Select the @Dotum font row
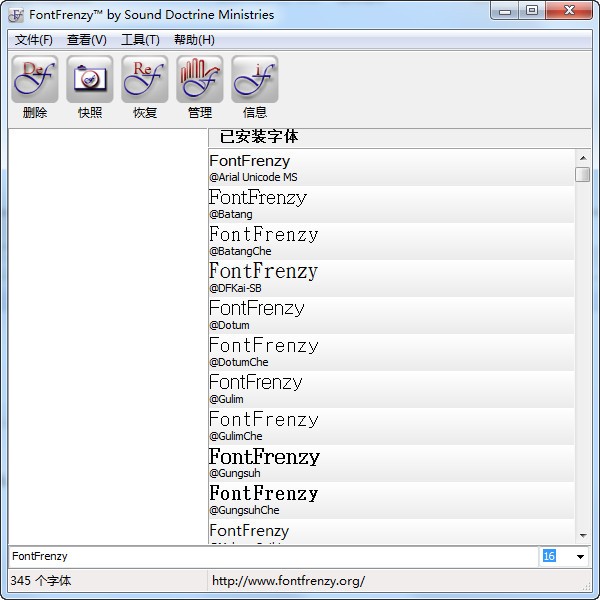This screenshot has height=600, width=600. point(391,316)
